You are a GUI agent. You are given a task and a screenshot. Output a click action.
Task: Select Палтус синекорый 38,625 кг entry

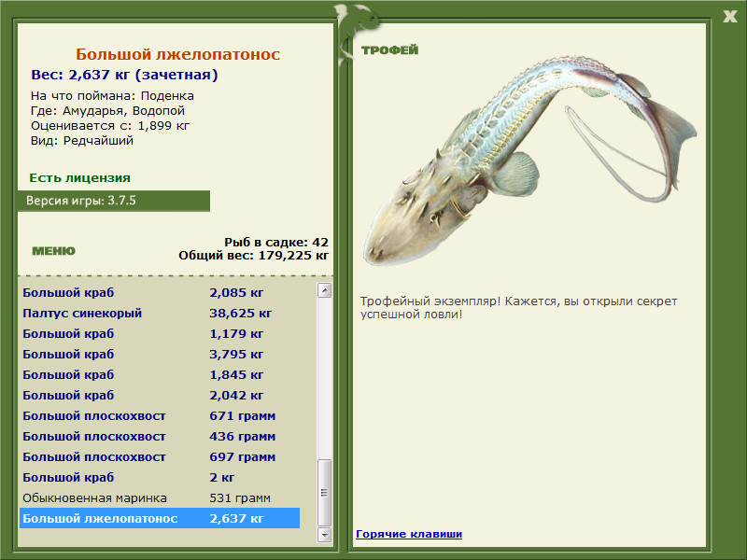click(x=159, y=314)
